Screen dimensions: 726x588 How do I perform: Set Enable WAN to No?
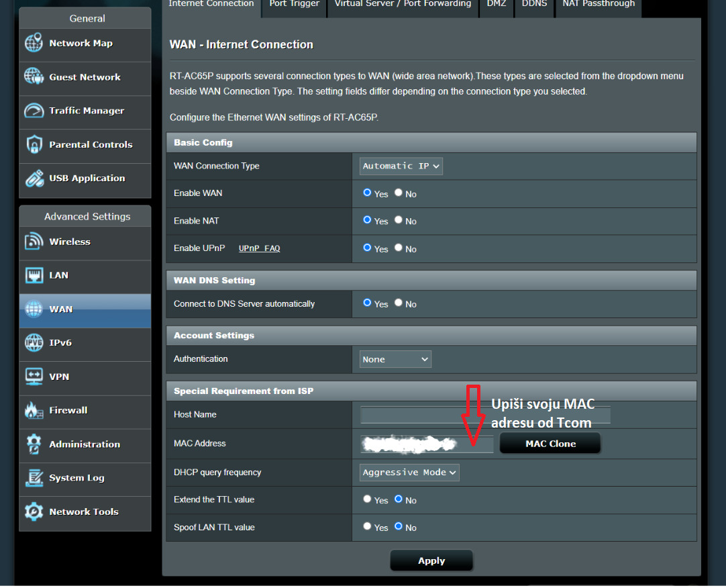[x=399, y=193]
